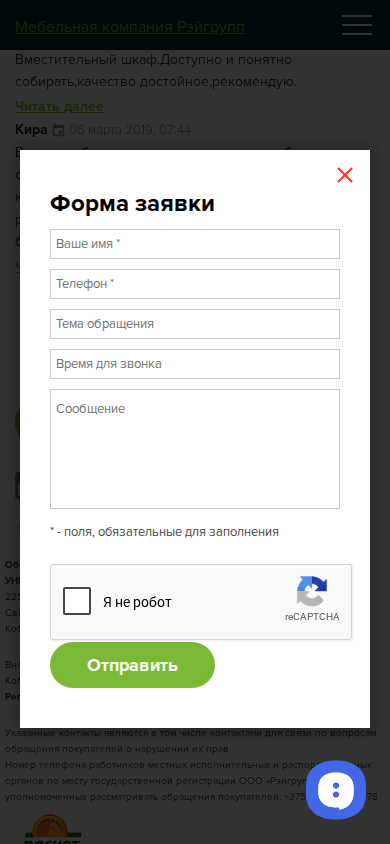Open the hamburger menu in header
This screenshot has height=844, width=390.
pos(357,25)
